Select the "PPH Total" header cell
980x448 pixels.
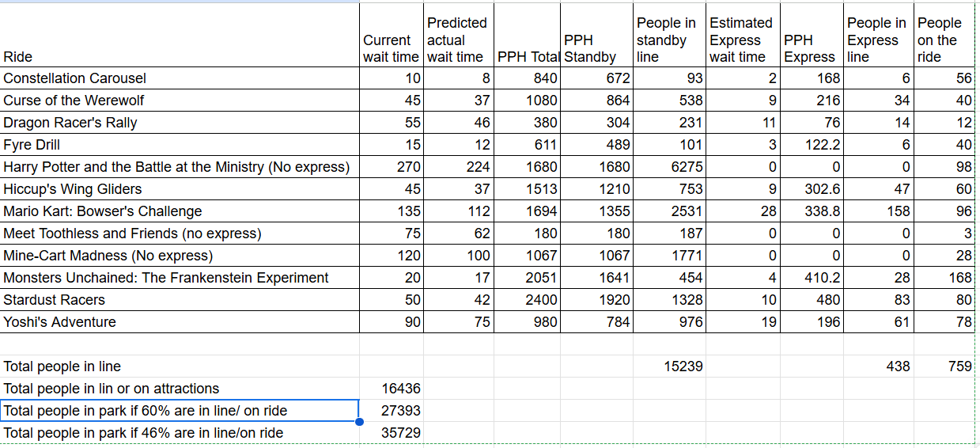click(528, 57)
